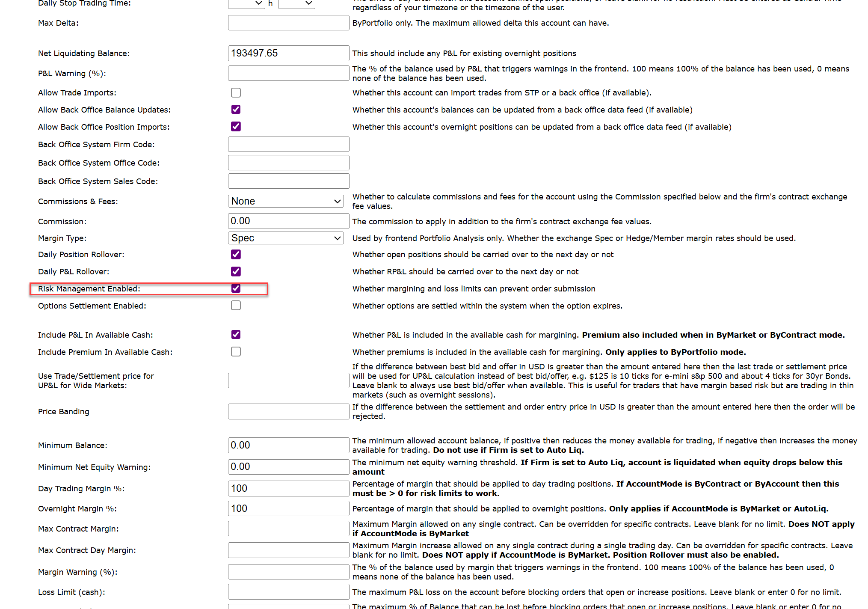Screen dimensions: 868x609
Task: Enable Options Settlement
Action: (236, 306)
